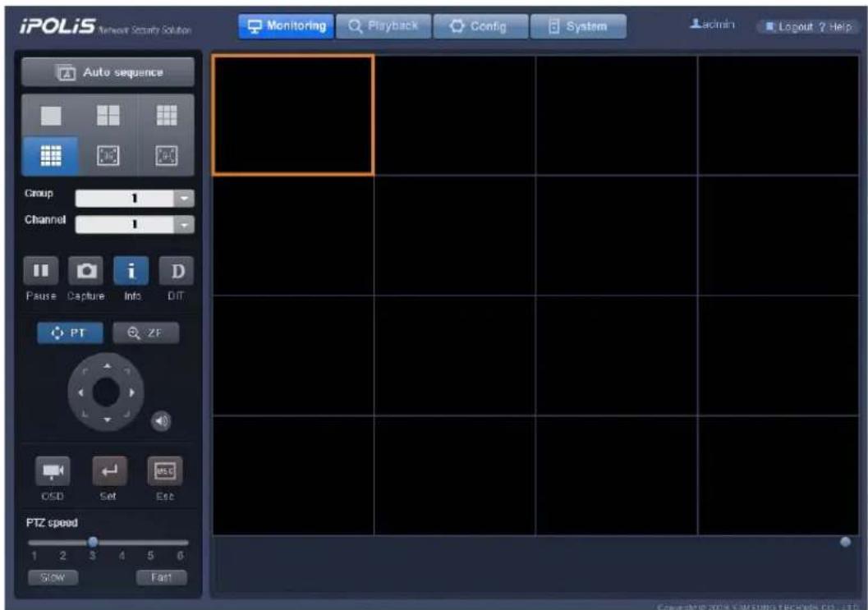Viewport: 868px width, 610px height.
Task: Click the Group value field
Action: click(125, 198)
